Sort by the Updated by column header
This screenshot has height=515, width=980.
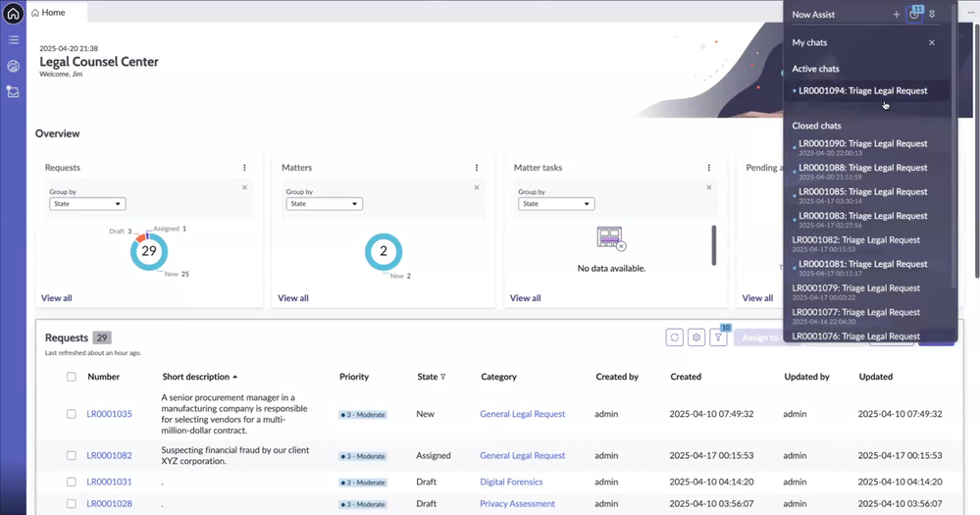click(807, 377)
